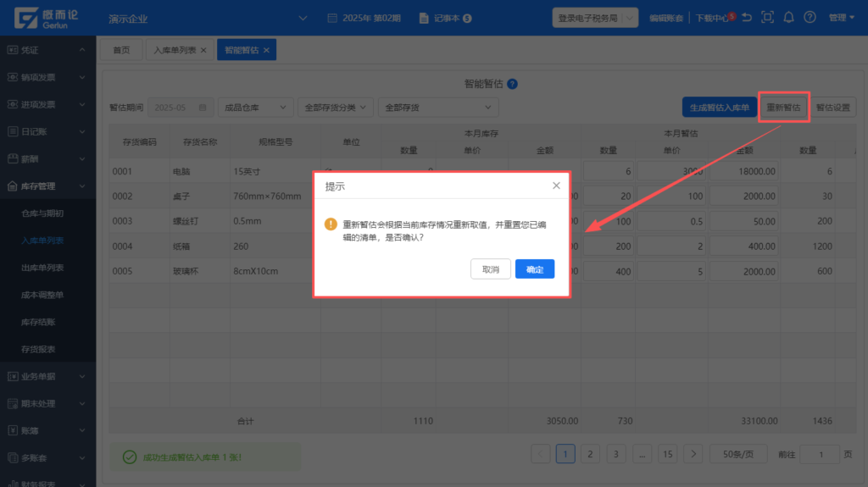Confirm the dialog with 确定 button

point(535,269)
